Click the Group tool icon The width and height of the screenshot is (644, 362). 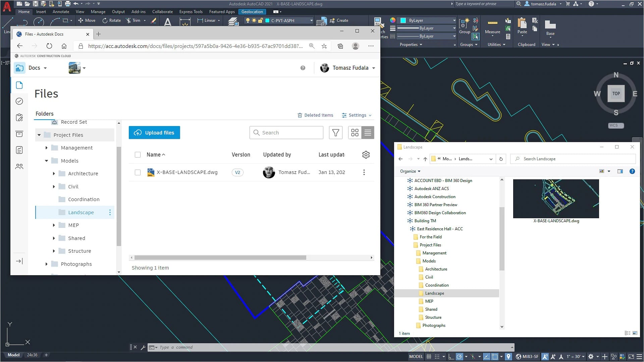coord(464,26)
